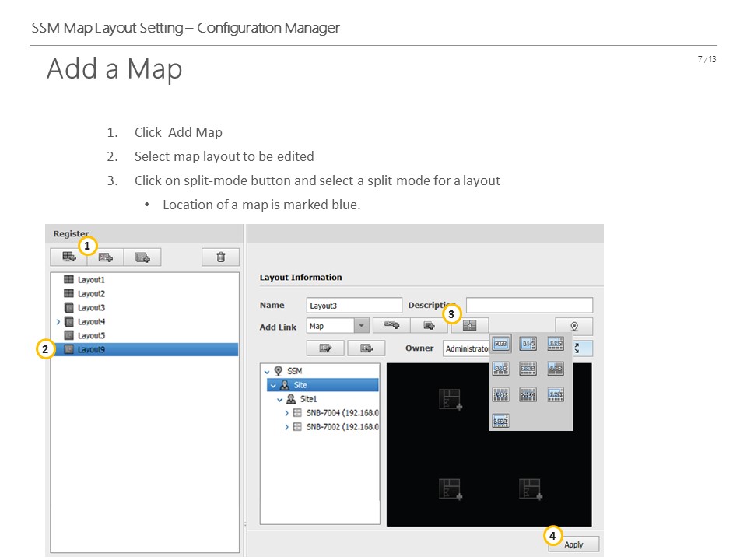Screen dimensions: 747x560
Task: Click the location pin button
Action: [574, 326]
